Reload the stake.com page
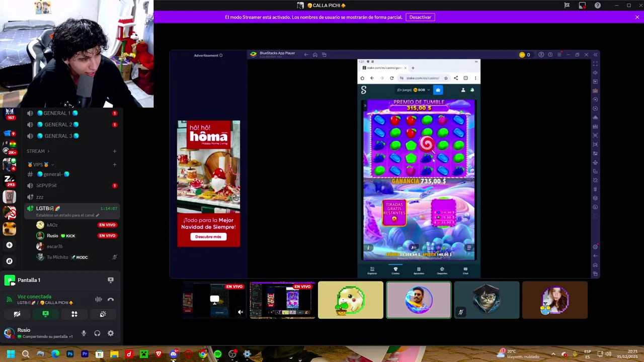This screenshot has width=644, height=362. [x=391, y=78]
